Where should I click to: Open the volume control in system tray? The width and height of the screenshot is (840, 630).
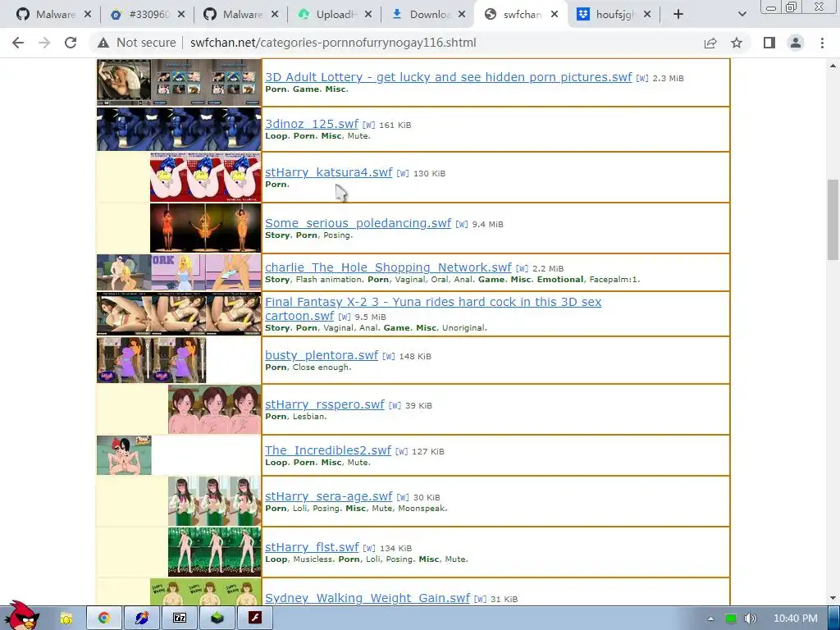[750, 619]
